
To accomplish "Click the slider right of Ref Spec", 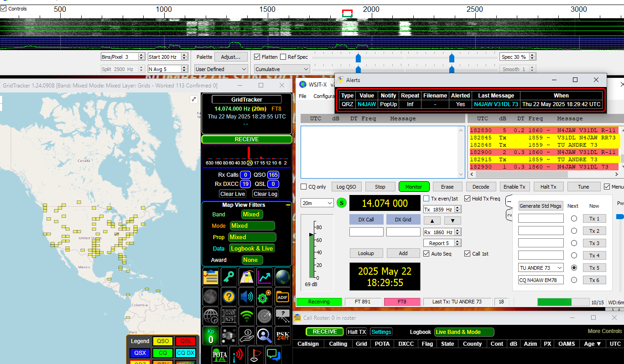I will click(x=358, y=57).
